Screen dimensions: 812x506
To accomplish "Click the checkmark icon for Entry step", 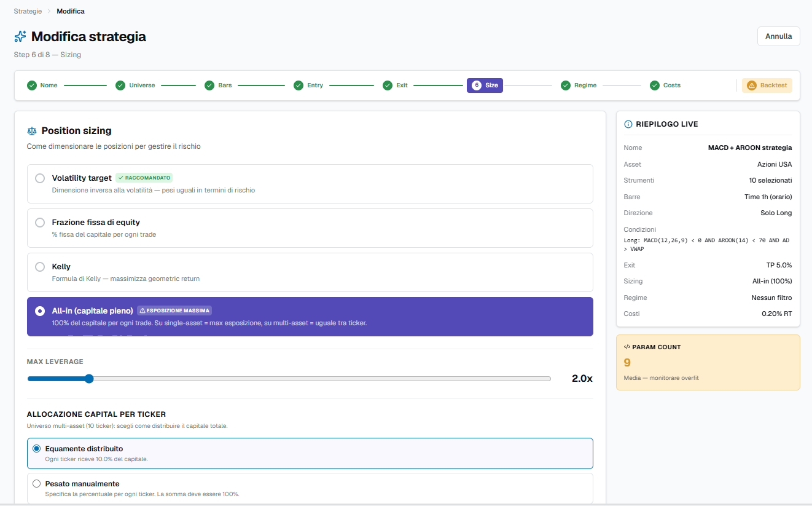I will tap(299, 85).
